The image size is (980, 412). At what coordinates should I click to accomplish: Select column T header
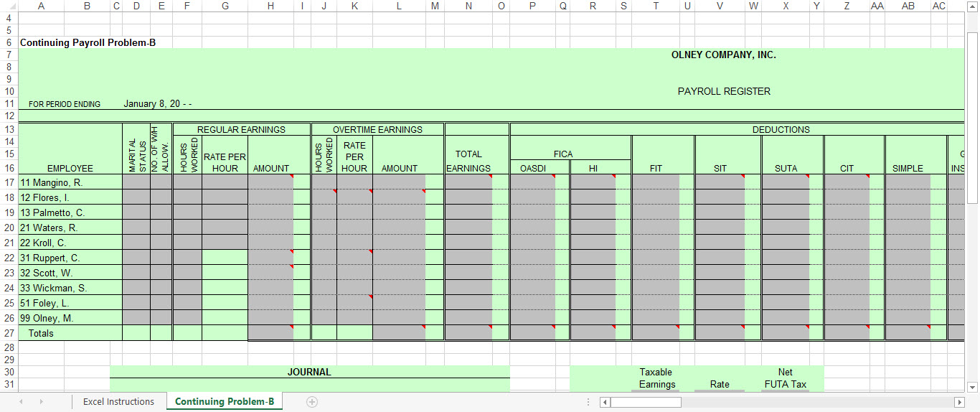tap(656, 6)
